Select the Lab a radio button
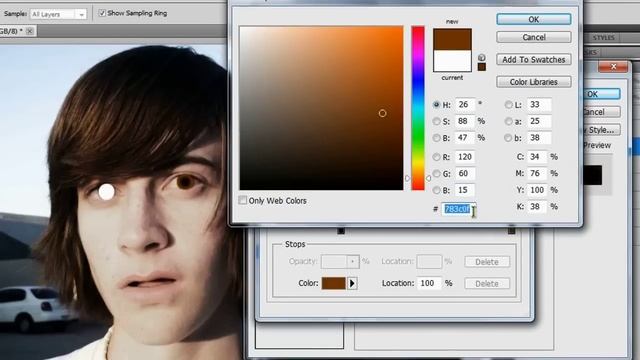The image size is (640, 360). pyautogui.click(x=509, y=121)
